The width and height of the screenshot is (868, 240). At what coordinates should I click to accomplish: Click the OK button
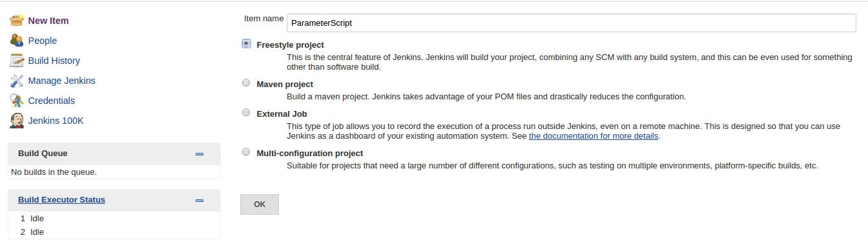(260, 204)
